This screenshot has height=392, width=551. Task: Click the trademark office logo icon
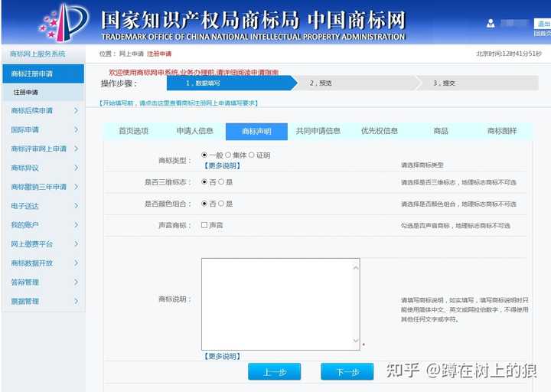tap(64, 22)
